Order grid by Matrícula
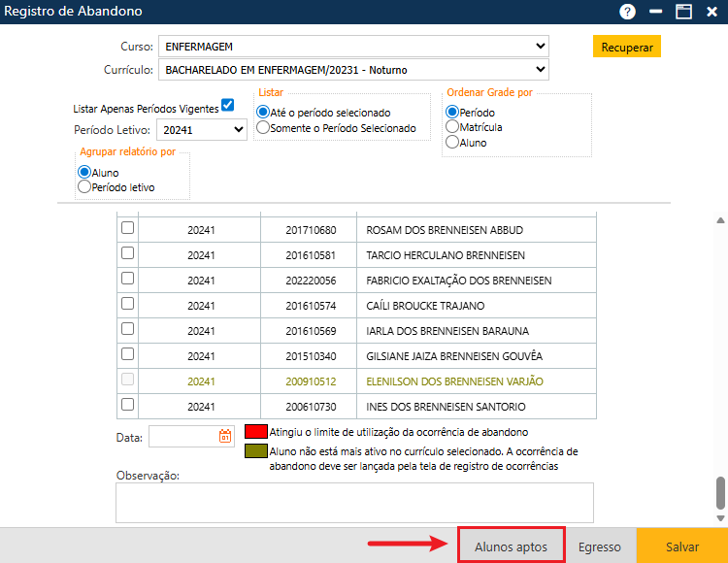Image resolution: width=728 pixels, height=563 pixels. [452, 127]
